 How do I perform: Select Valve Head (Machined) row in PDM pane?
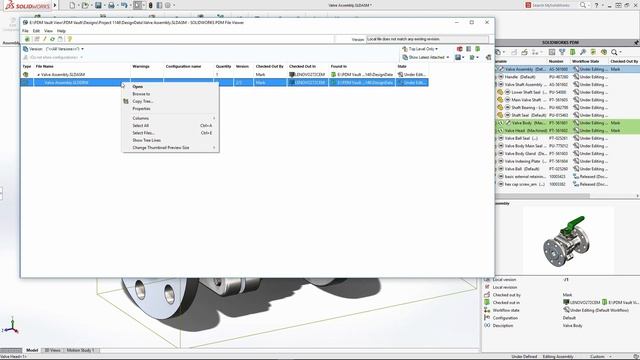coord(567,131)
